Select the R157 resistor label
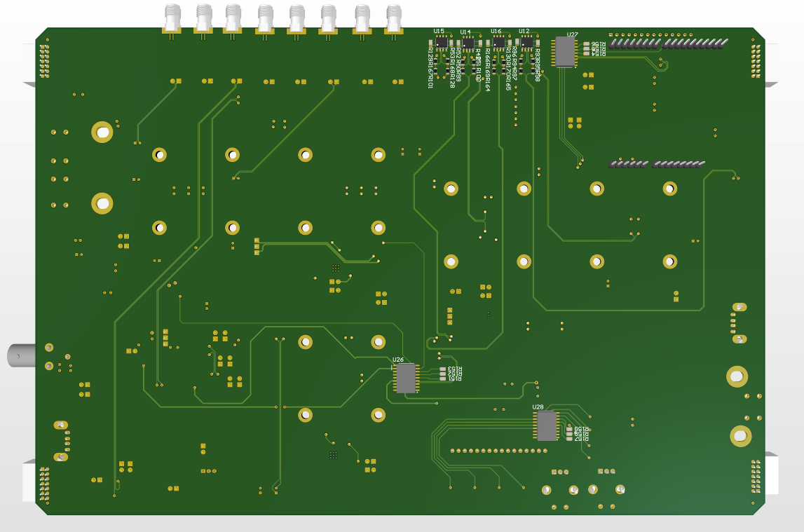The image size is (804, 532). (582, 439)
